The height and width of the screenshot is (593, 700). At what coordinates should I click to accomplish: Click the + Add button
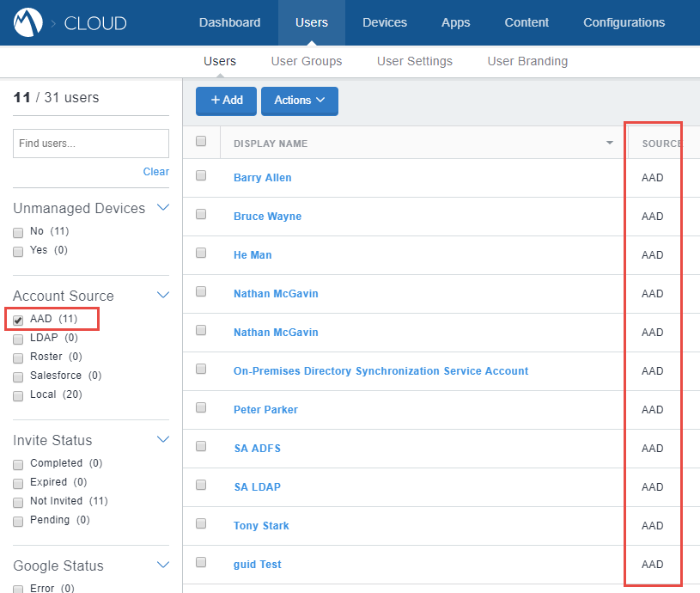[226, 101]
